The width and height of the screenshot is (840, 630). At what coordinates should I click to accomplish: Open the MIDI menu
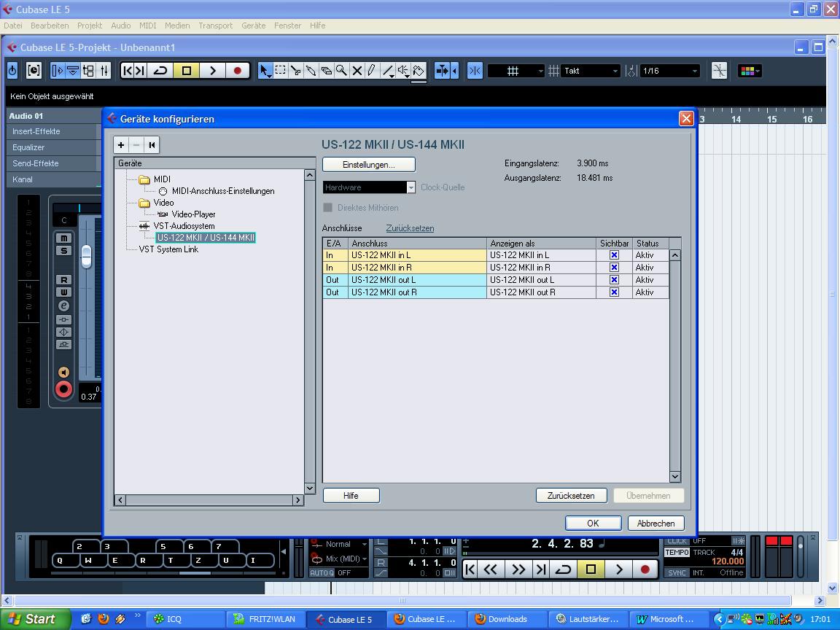[148, 26]
